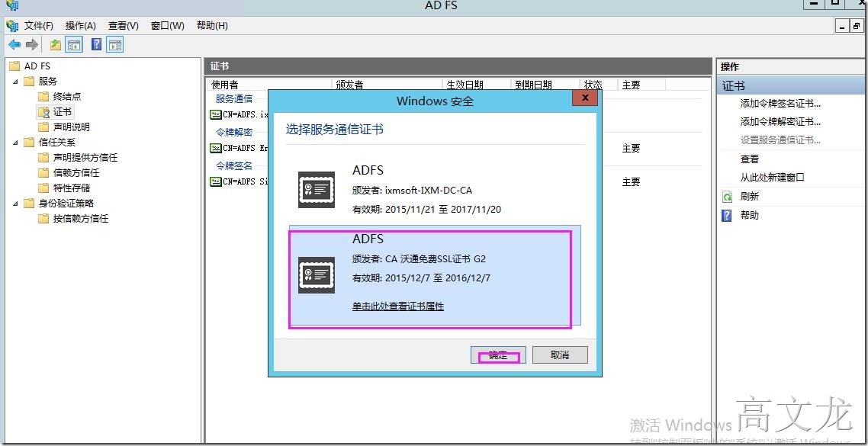Open the 窗口(W) menu
The height and width of the screenshot is (446, 868).
[x=168, y=25]
